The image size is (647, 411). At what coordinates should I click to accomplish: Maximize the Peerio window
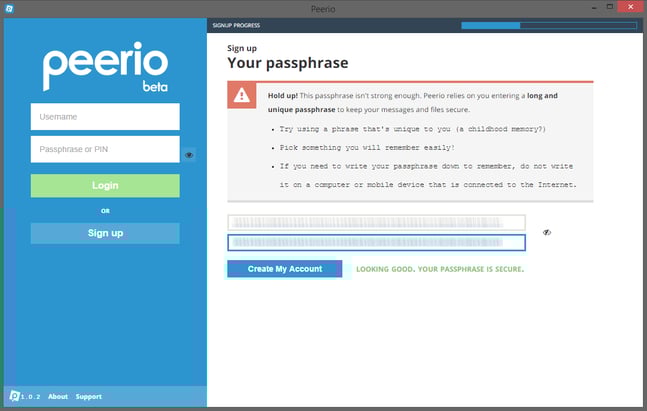(609, 7)
